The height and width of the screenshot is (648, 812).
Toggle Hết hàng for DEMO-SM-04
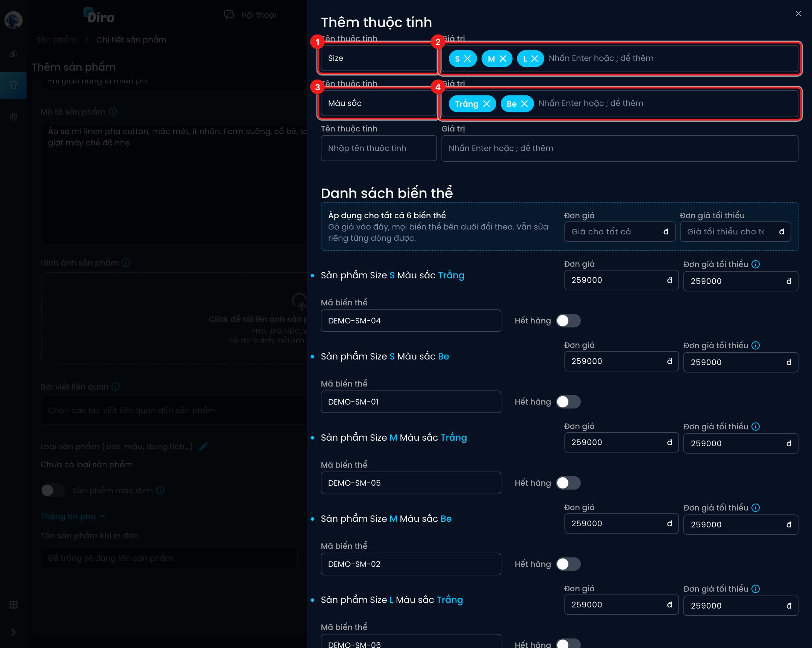pyautogui.click(x=568, y=320)
